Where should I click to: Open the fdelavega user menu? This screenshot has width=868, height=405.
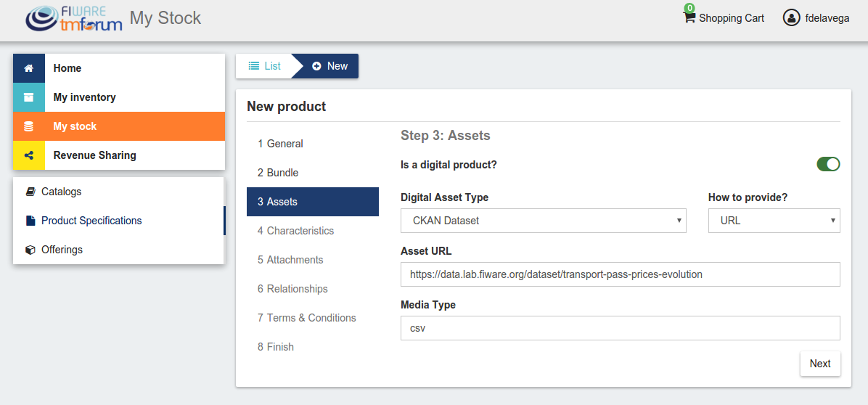coord(816,17)
